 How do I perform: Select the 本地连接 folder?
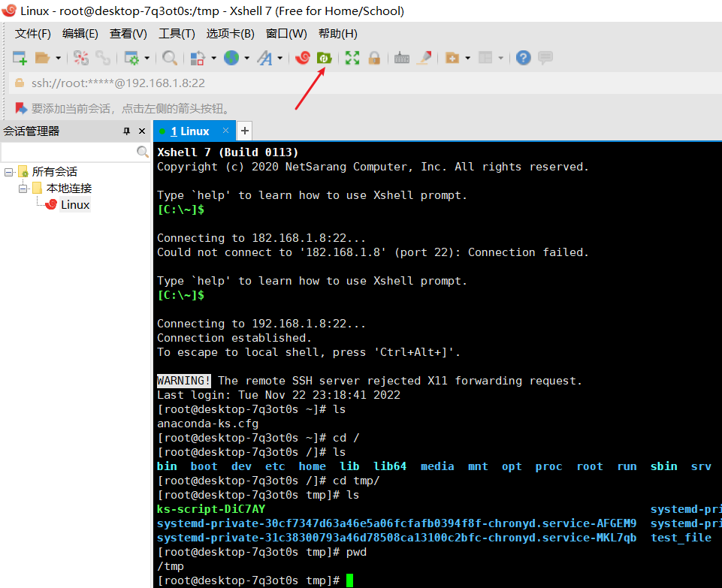[x=69, y=188]
